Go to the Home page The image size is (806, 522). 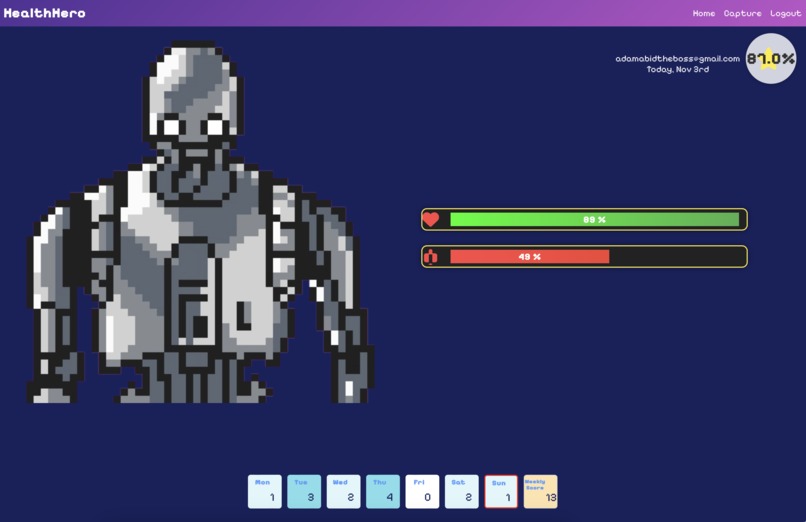pos(704,13)
